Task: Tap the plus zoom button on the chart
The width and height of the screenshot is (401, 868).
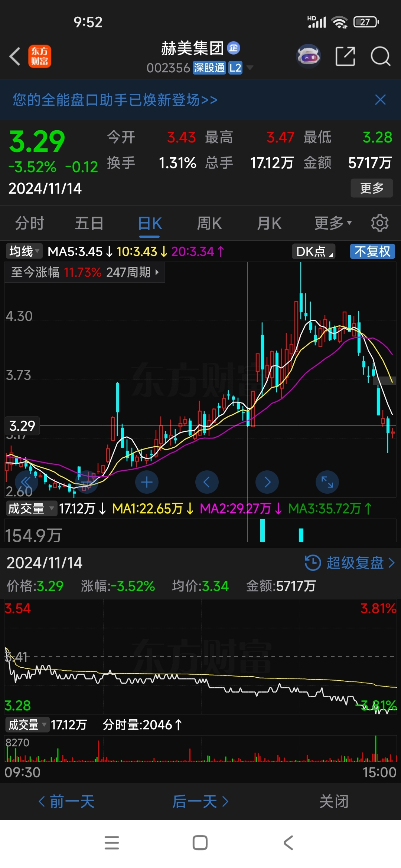Action: pyautogui.click(x=147, y=482)
